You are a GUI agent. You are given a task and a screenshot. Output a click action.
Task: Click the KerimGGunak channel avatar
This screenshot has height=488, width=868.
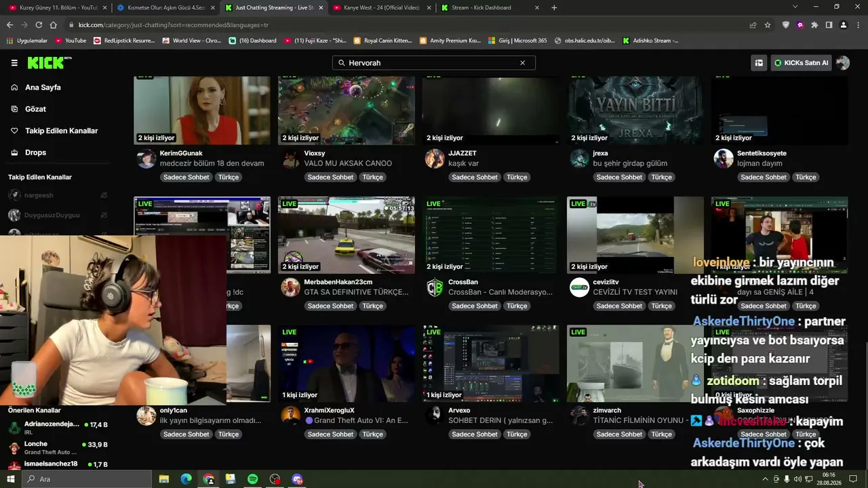[146, 159]
